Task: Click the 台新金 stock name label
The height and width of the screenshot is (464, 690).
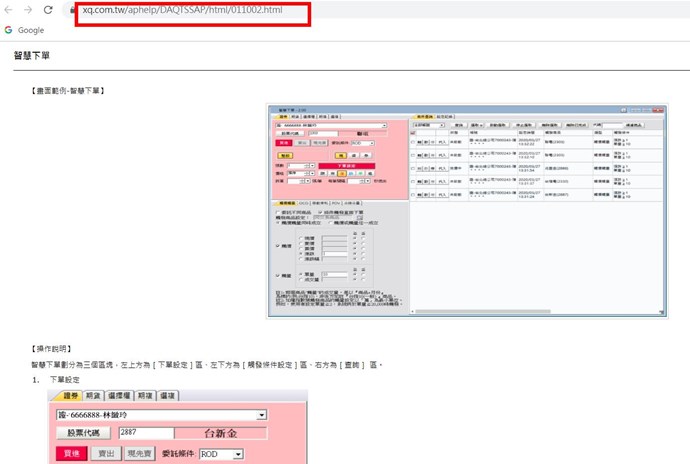Action: tap(220, 433)
